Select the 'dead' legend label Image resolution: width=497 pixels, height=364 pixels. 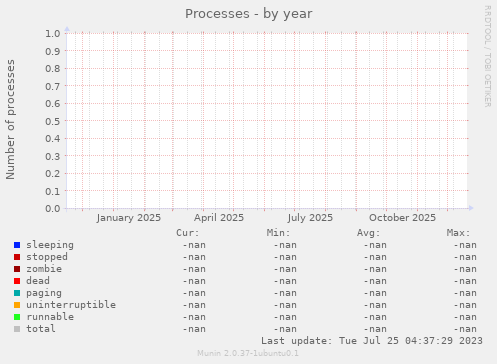pyautogui.click(x=38, y=281)
